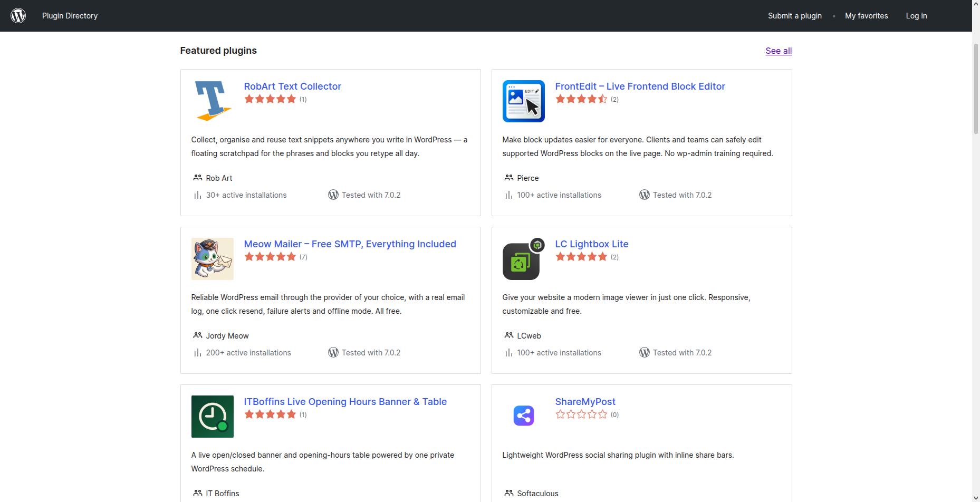Click WordPress tested icon in FrontEdit card

coord(645,195)
